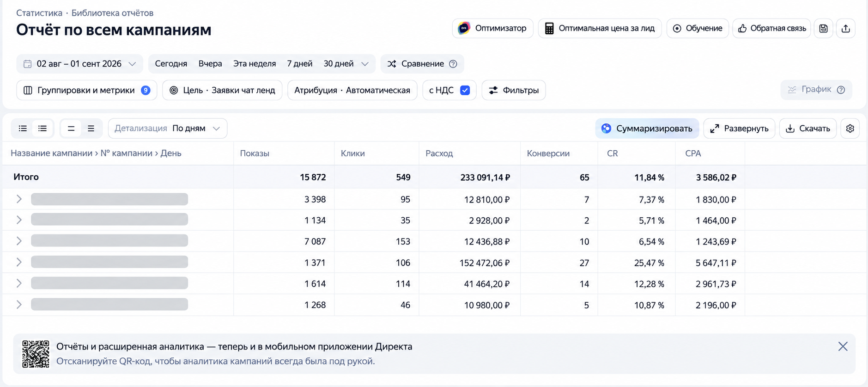Go to Библиотека отчётов breadcrumb

click(112, 13)
